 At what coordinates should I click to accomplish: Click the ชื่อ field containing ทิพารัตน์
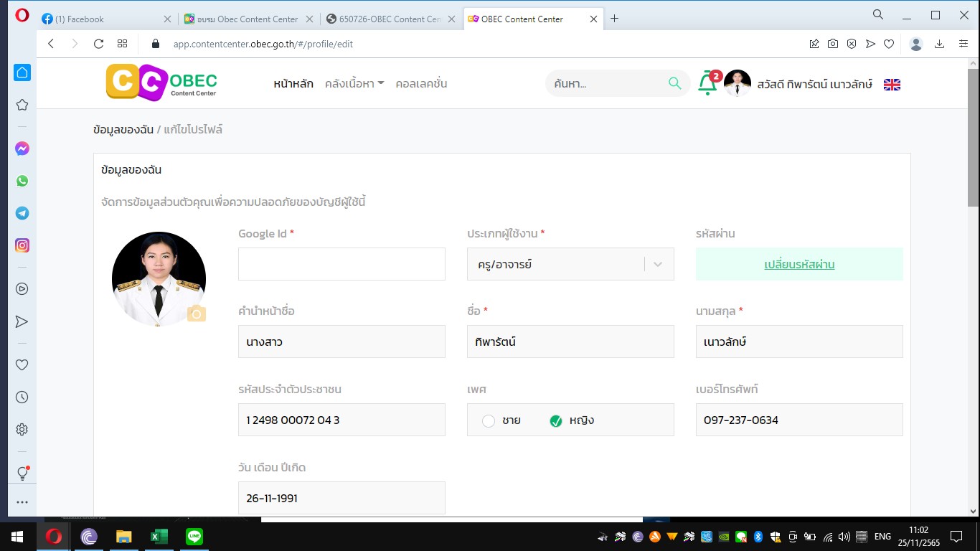coord(570,342)
